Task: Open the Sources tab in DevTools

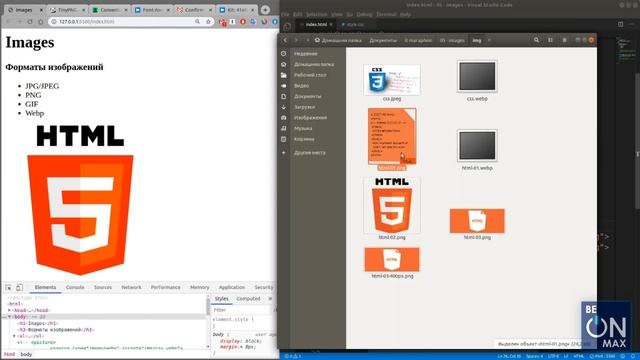Action: coord(103,287)
